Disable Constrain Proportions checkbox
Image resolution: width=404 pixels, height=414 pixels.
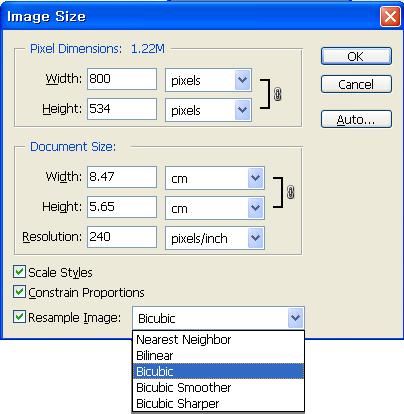point(19,292)
